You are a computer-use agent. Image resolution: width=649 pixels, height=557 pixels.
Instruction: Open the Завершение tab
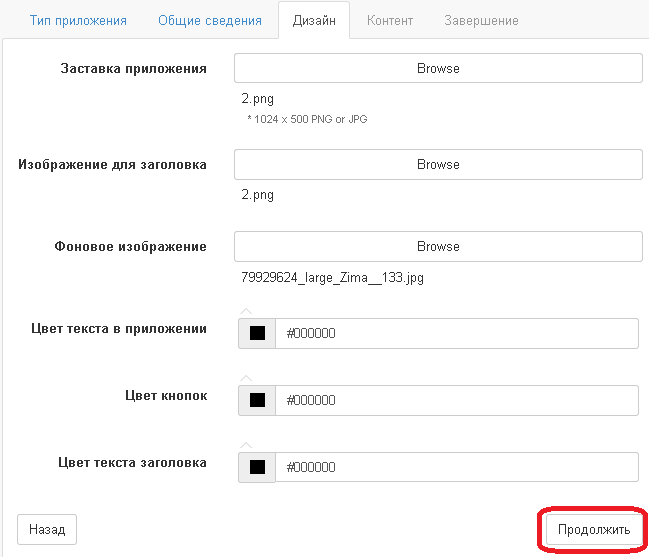pos(481,20)
